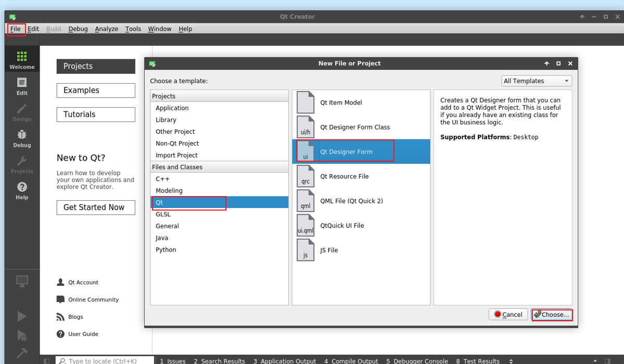Select the Modeling category
624x364 pixels.
[219, 190]
